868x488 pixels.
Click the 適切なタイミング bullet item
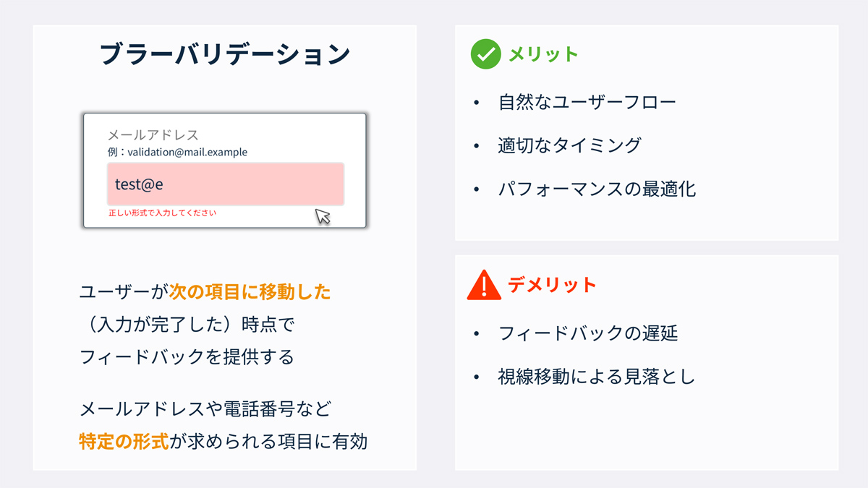point(569,145)
